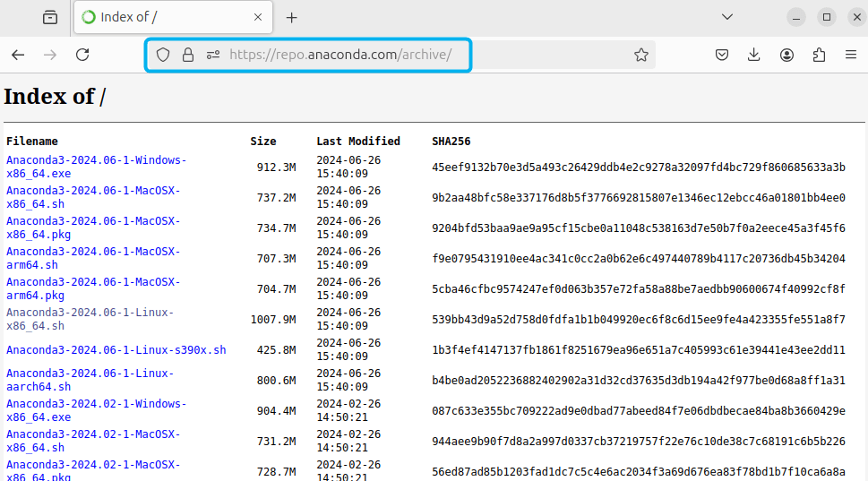
Task: Open the Downloads panel
Action: (753, 55)
